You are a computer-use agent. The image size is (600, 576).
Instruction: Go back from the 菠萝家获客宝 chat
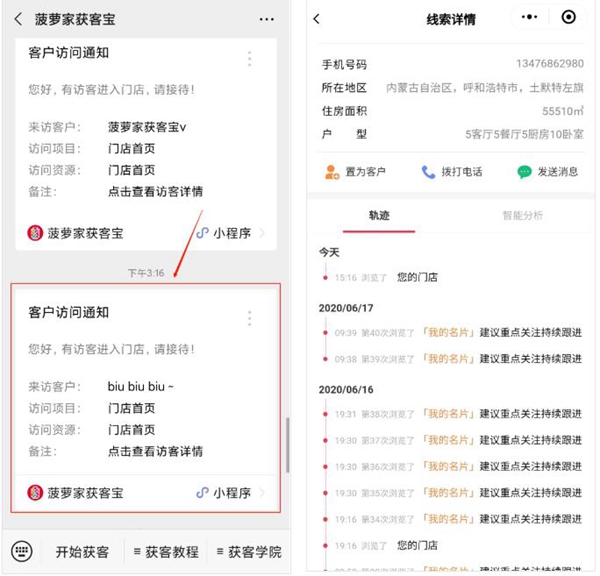point(18,19)
